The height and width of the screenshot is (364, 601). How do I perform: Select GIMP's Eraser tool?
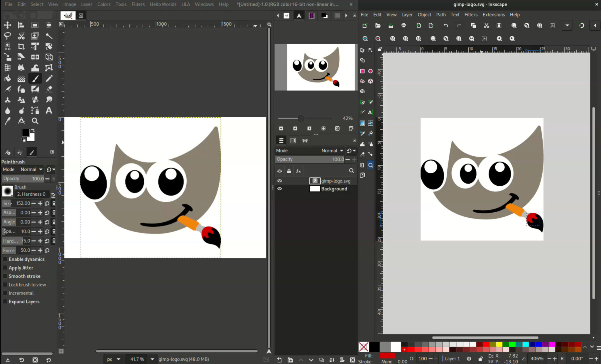[x=49, y=89]
